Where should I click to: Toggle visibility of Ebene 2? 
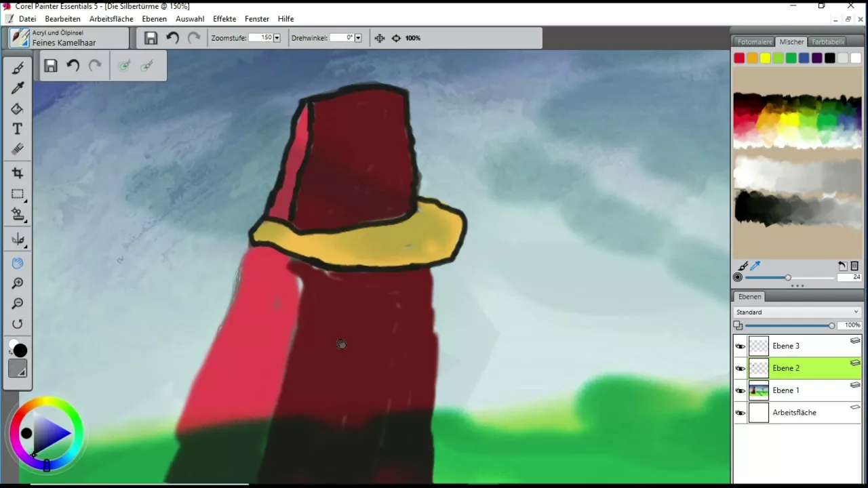click(740, 369)
